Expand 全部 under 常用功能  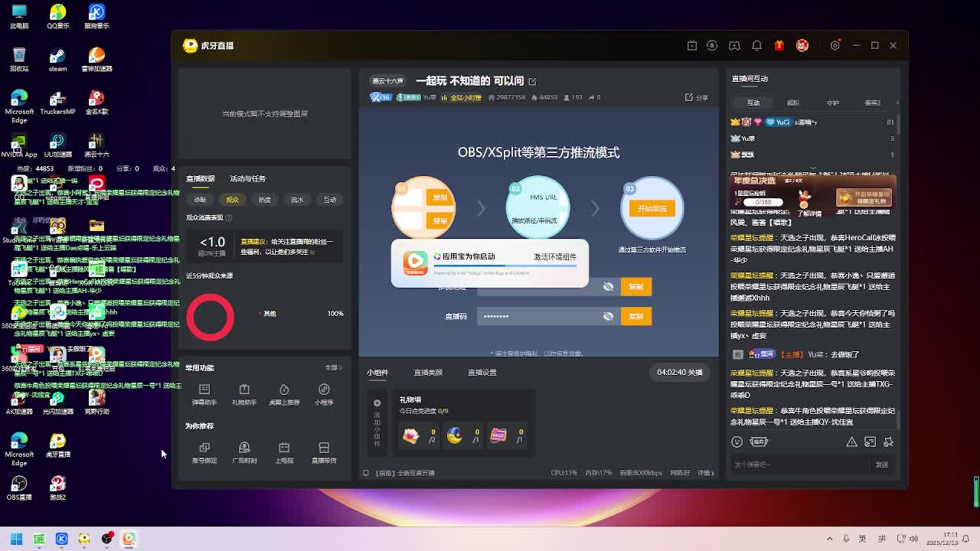333,368
